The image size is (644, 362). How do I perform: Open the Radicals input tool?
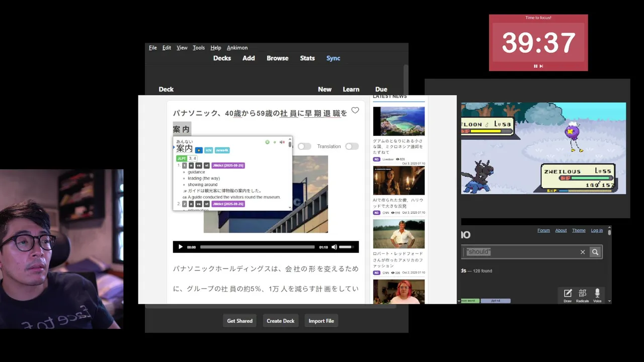point(583,295)
